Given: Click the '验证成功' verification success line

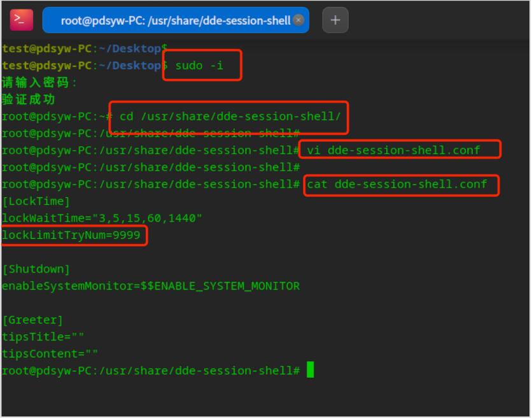Looking at the screenshot, I should [29, 99].
